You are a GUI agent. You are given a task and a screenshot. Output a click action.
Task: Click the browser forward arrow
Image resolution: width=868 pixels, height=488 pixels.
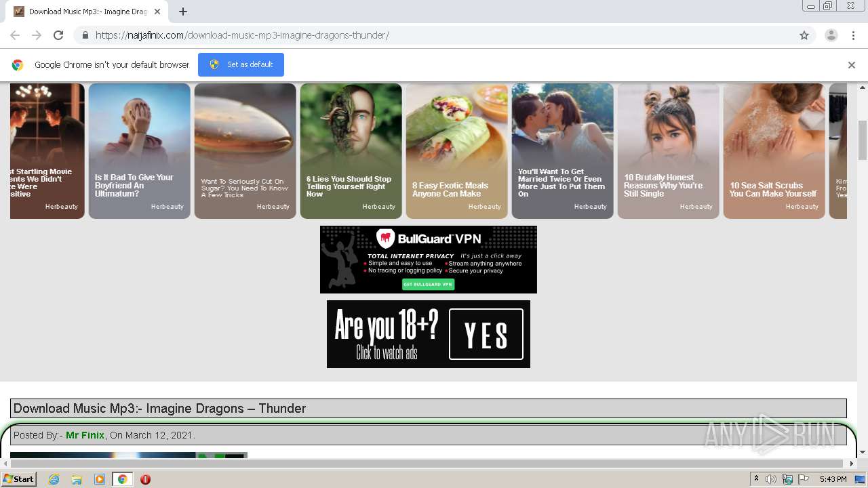[x=37, y=35]
